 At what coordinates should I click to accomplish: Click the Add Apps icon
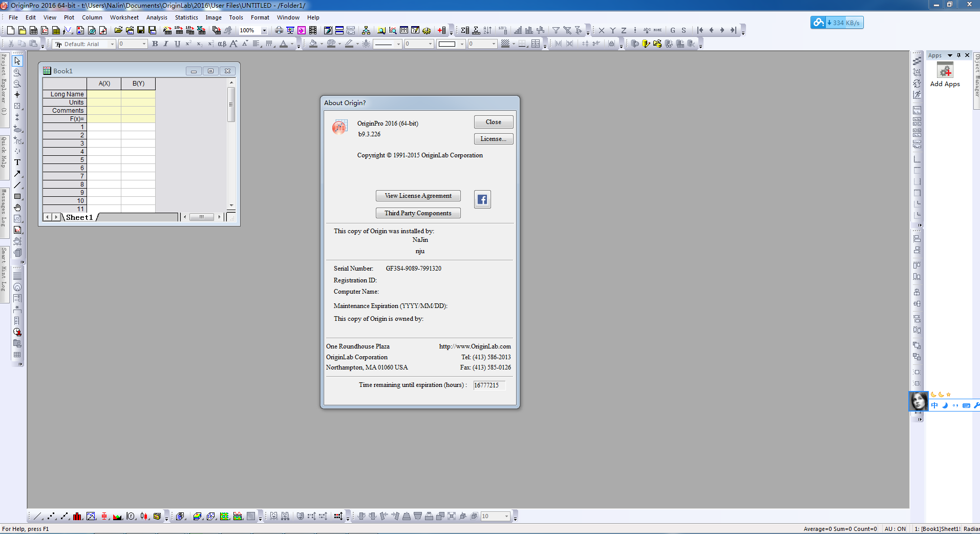945,71
